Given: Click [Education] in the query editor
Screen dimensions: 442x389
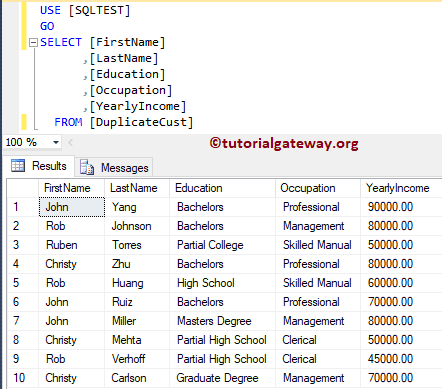Looking at the screenshot, I should (127, 74).
